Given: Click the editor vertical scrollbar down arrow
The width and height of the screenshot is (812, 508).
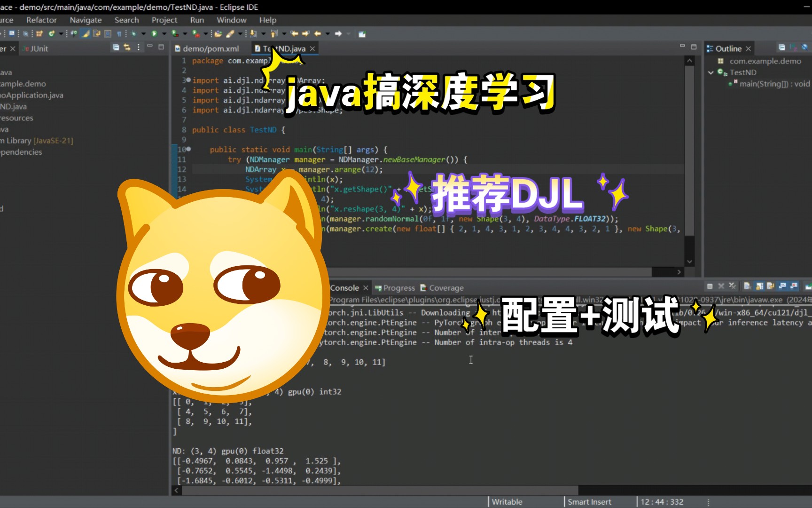Looking at the screenshot, I should pyautogui.click(x=689, y=262).
